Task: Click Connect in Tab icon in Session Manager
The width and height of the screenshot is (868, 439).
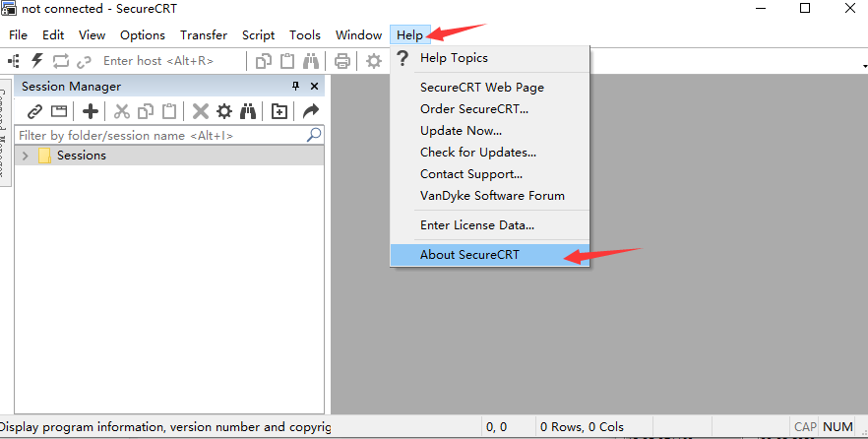Action: [x=59, y=111]
